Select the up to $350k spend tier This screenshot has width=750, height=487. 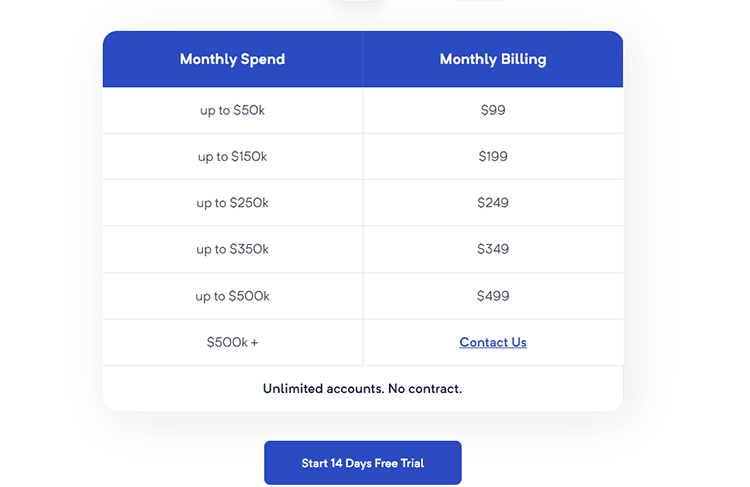point(232,249)
